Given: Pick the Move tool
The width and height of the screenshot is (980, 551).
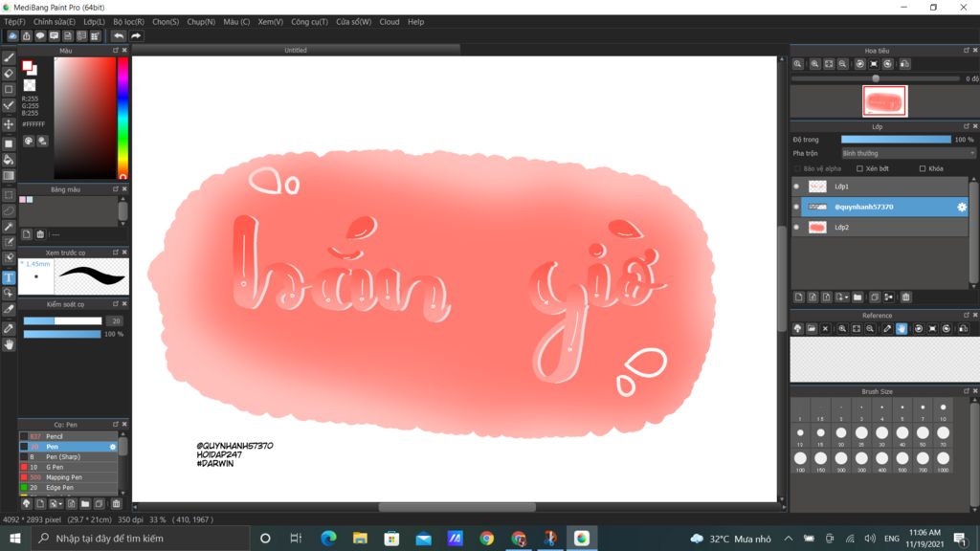Looking at the screenshot, I should [x=9, y=124].
